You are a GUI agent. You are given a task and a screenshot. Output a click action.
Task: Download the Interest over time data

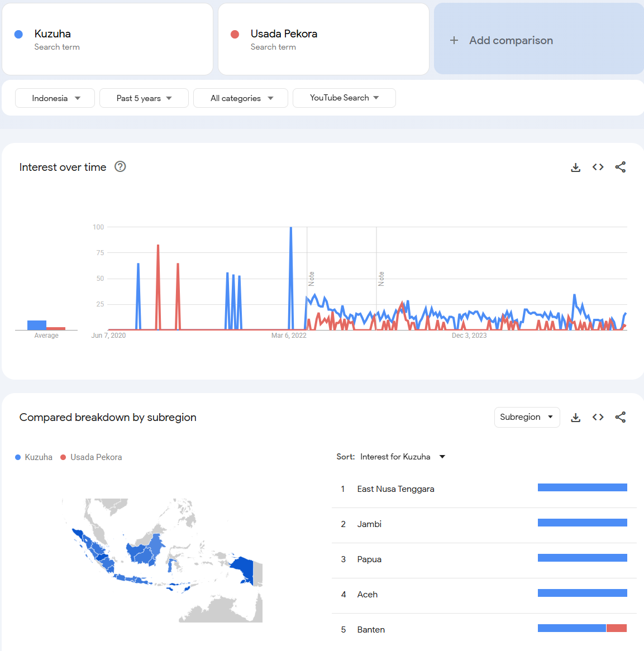[575, 167]
